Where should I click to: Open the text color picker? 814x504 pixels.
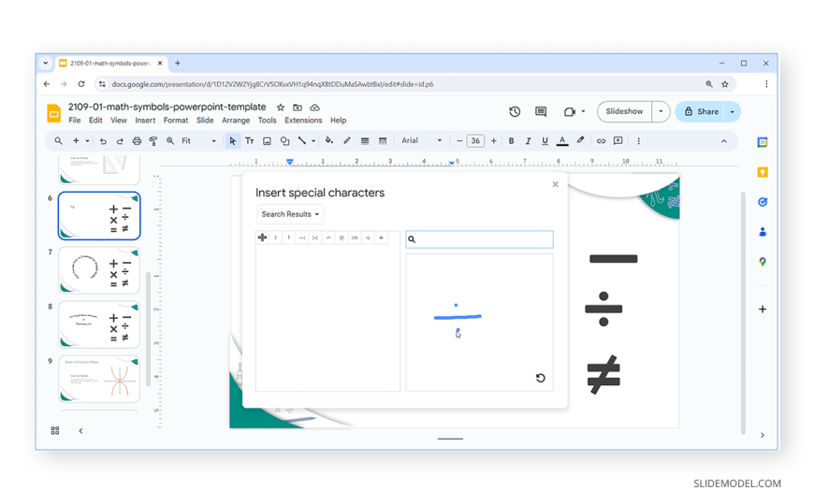[x=562, y=141]
